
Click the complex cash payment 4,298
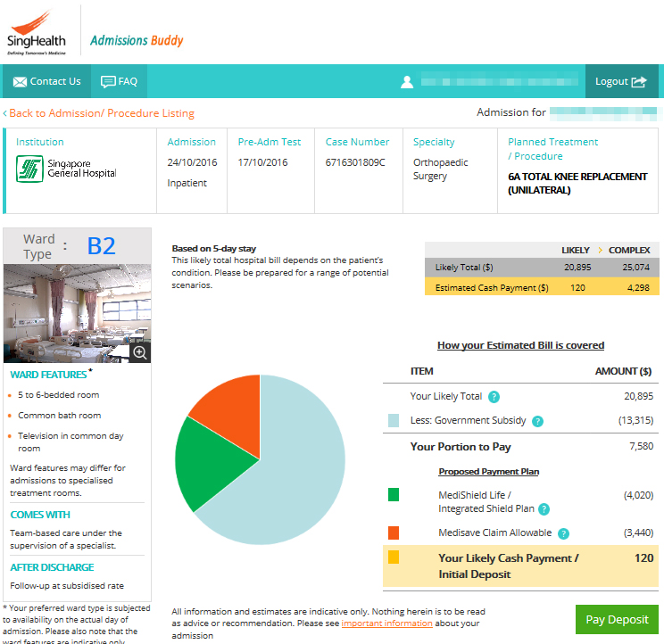point(638,288)
